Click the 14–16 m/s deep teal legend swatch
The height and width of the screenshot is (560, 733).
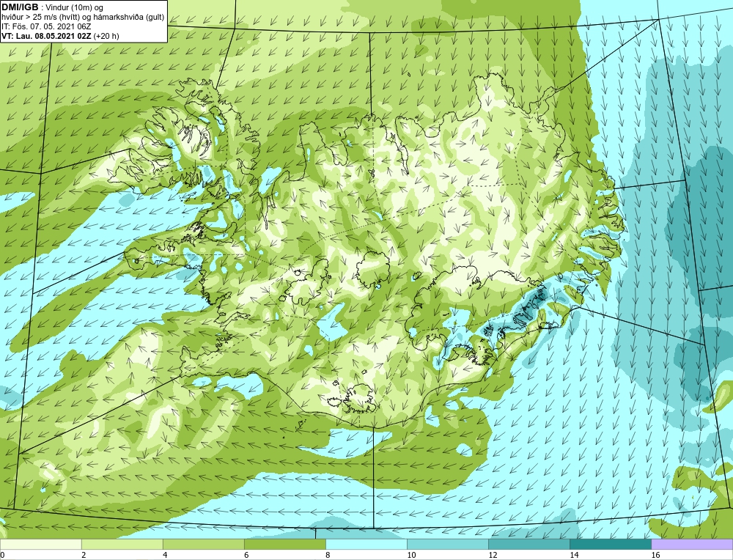click(610, 544)
